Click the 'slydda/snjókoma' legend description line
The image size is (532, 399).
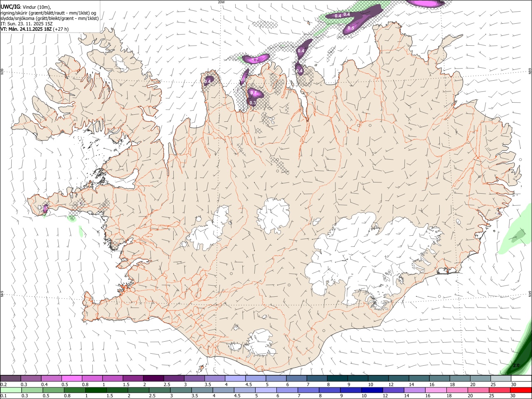(x=49, y=18)
